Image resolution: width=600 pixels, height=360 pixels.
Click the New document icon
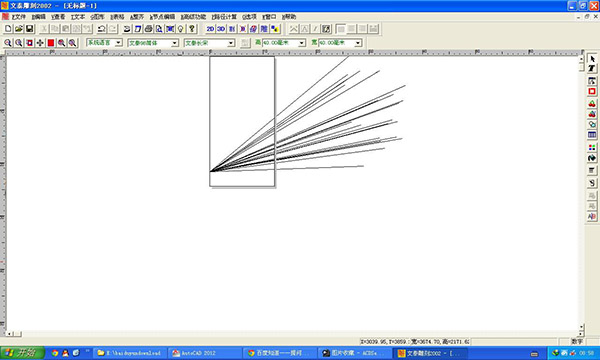(x=8, y=29)
